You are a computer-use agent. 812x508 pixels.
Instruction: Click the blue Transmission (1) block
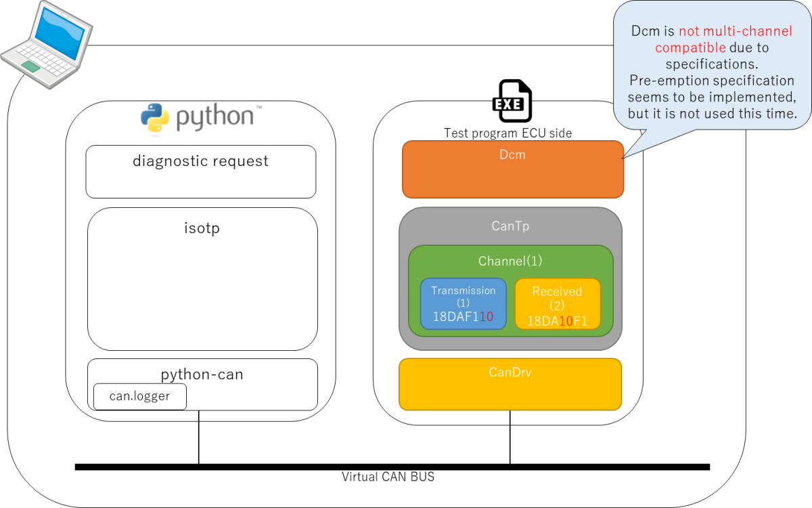pos(463,303)
